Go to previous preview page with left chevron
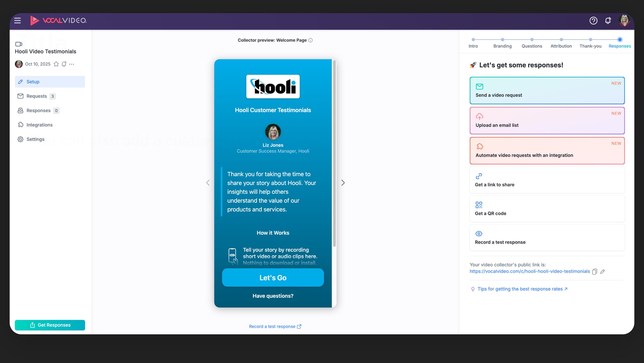 coord(208,183)
